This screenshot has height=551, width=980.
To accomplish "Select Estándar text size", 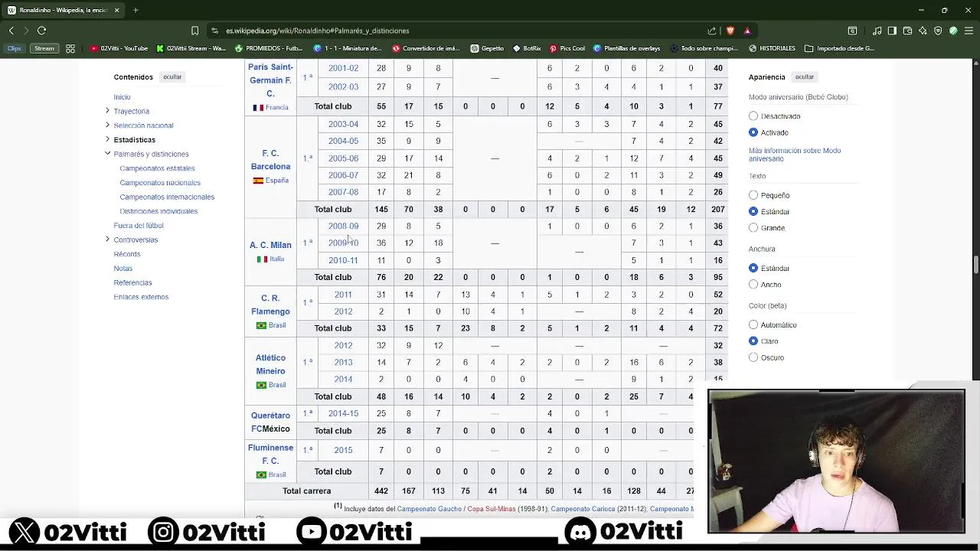I will [753, 211].
